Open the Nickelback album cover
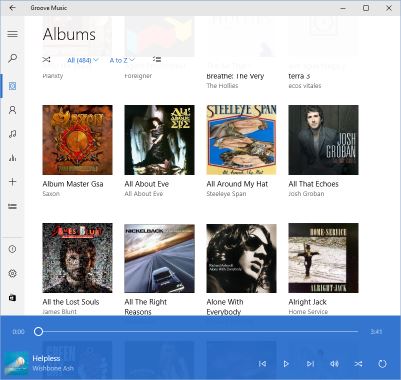Image resolution: width=401 pixels, height=380 pixels. click(x=159, y=258)
